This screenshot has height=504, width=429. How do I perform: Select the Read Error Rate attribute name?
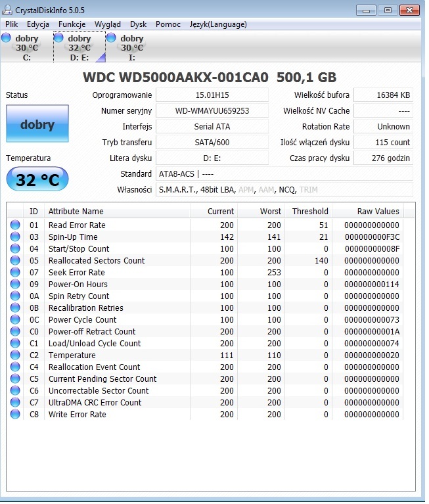click(x=77, y=225)
